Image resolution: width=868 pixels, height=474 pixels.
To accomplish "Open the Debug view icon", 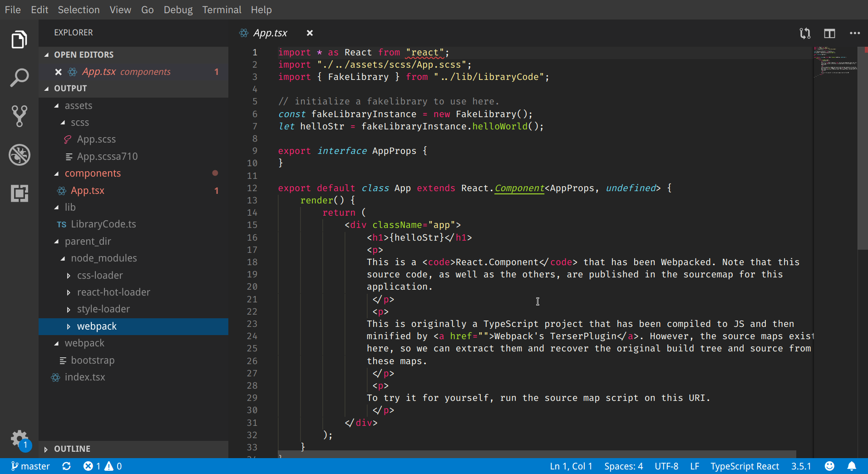I will click(19, 155).
